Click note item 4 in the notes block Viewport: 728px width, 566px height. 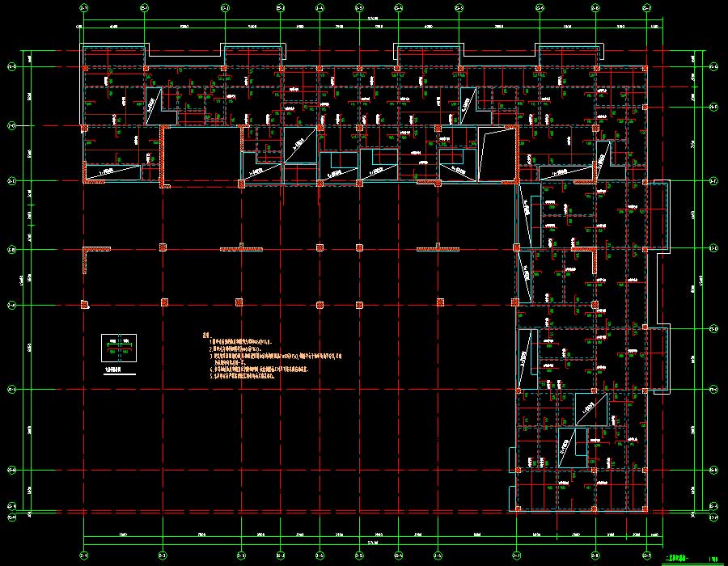pos(259,370)
